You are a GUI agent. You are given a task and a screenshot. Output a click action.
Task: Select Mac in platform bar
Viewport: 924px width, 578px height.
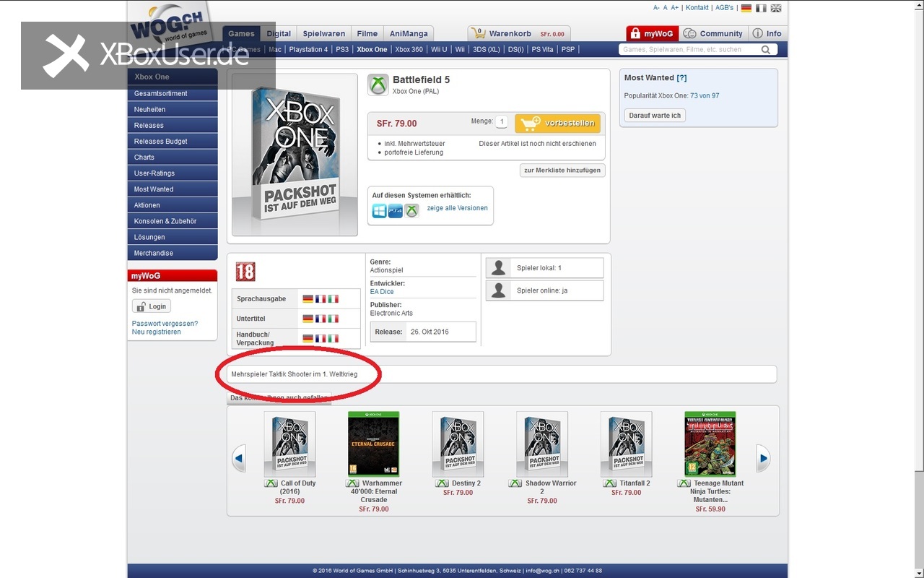click(275, 50)
